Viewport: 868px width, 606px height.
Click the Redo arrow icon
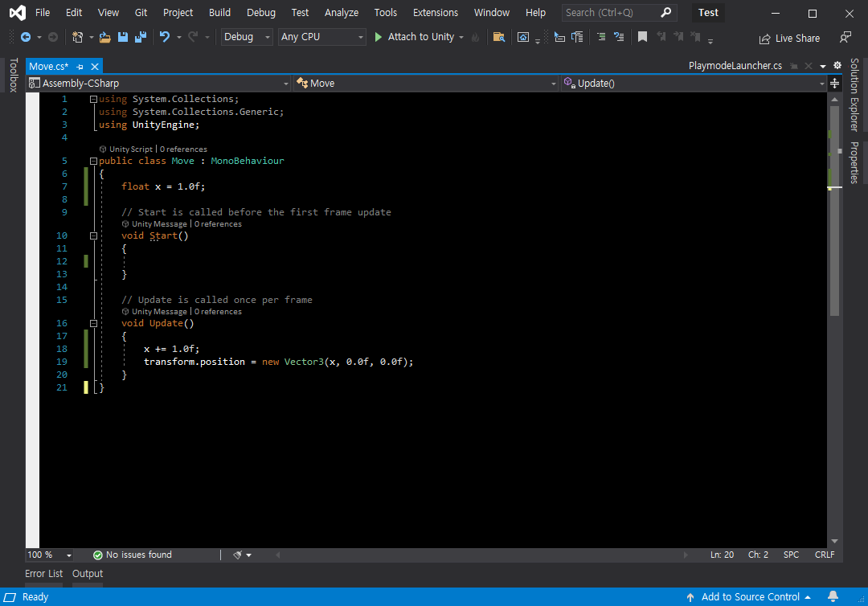193,37
